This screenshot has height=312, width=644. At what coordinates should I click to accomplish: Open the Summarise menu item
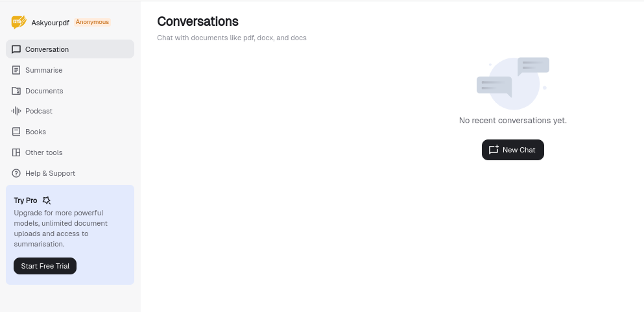click(70, 70)
